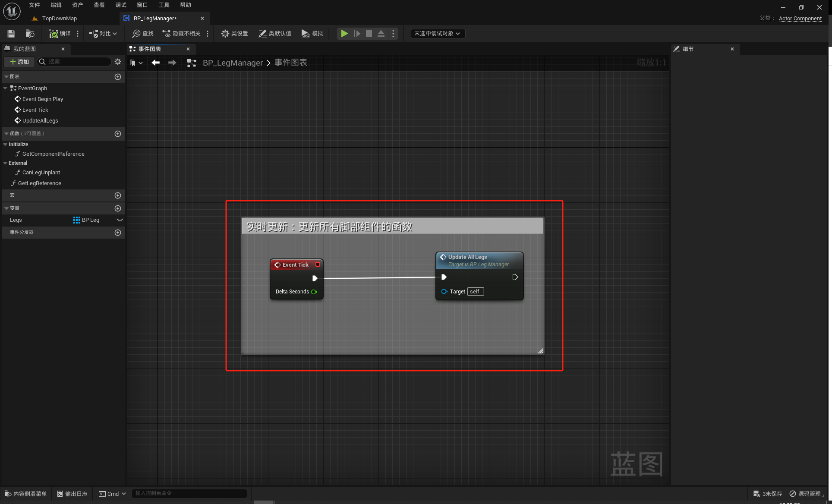Toggle the Legs variable visibility eye

(120, 220)
